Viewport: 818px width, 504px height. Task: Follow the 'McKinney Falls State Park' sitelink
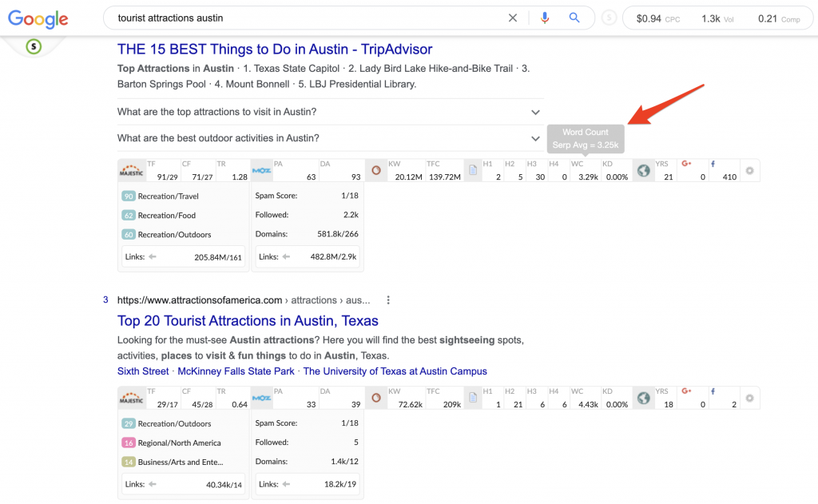tap(236, 371)
